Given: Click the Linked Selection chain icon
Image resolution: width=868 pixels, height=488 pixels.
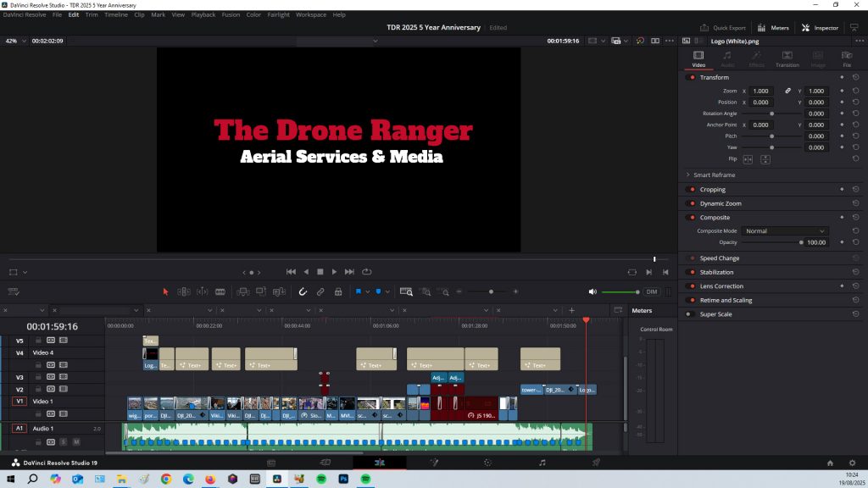Looking at the screenshot, I should [320, 291].
